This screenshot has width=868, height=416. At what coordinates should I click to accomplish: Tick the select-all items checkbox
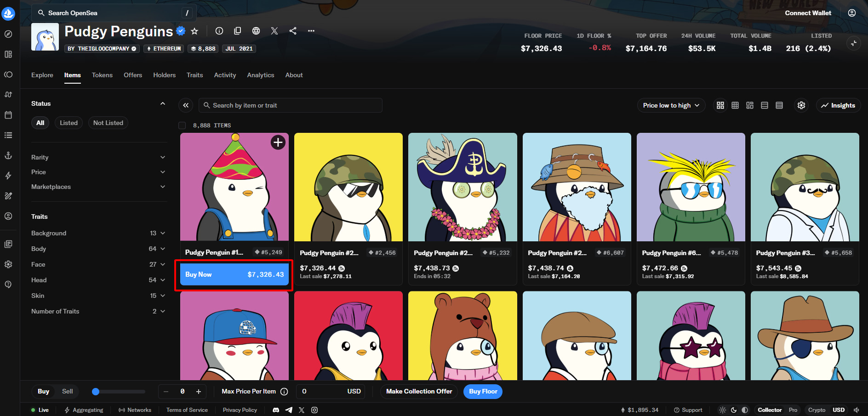182,125
